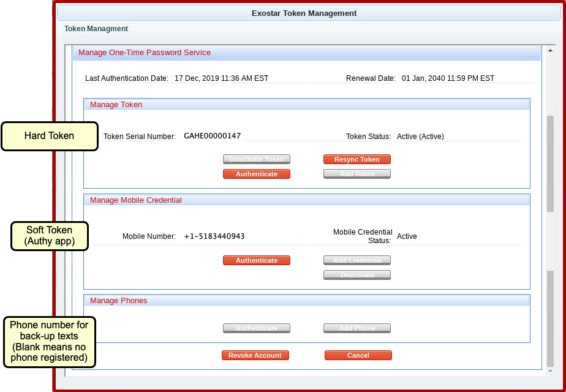Click the scrollbar up arrow

tap(550, 50)
